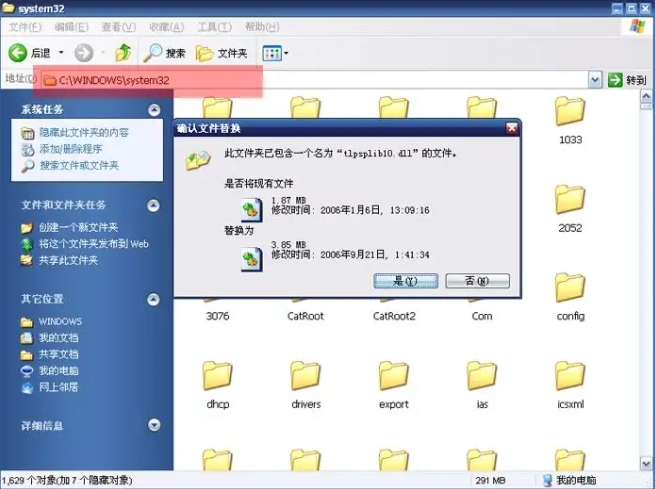The height and width of the screenshot is (489, 655).
Task: Click the CatRoot folder label
Action: click(305, 316)
